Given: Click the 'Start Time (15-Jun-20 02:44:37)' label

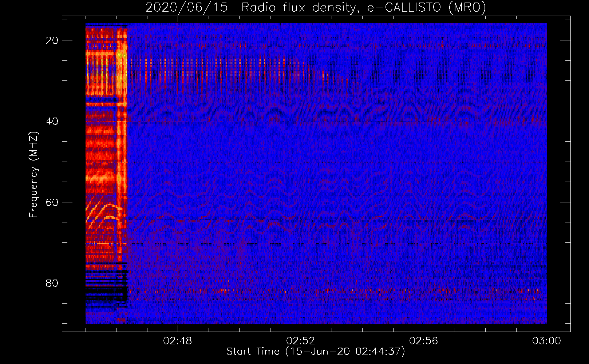Looking at the screenshot, I should pos(316,352).
